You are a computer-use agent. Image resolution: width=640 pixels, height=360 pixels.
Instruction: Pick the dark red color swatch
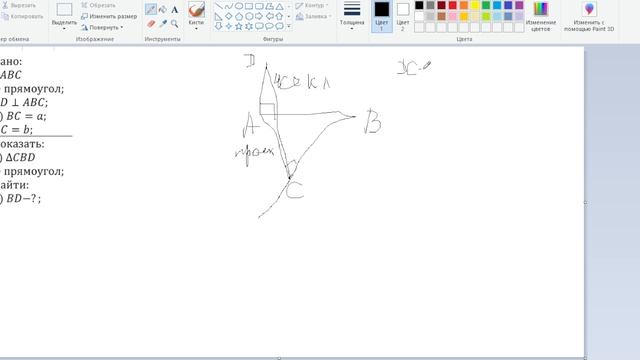(441, 5)
